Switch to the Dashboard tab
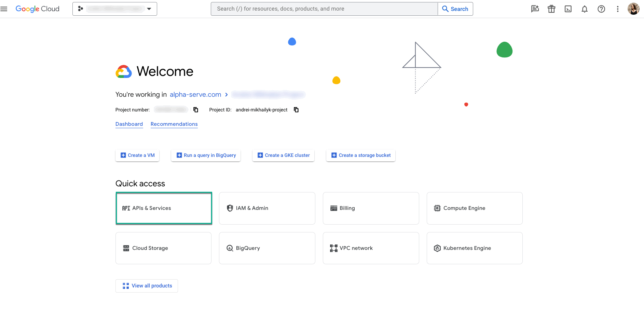This screenshot has height=309, width=644. [x=129, y=124]
